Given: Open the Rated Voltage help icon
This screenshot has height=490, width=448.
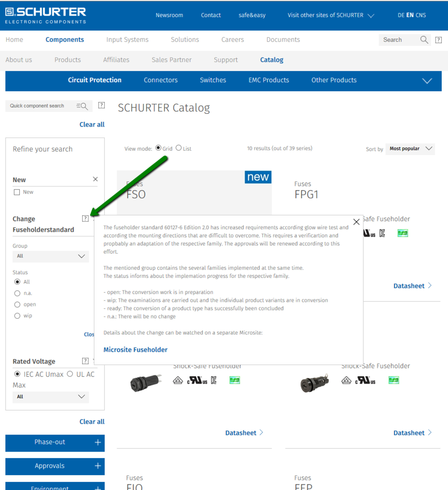Looking at the screenshot, I should point(85,361).
